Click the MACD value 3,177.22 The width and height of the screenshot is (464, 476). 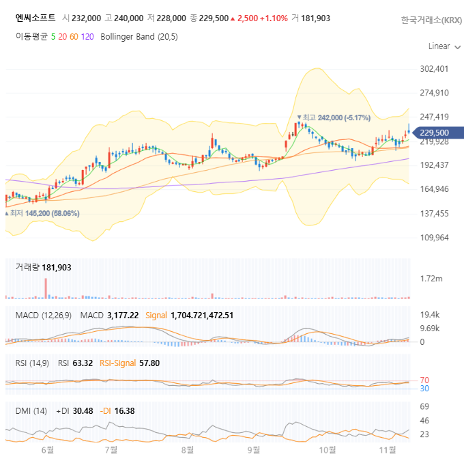pos(123,316)
